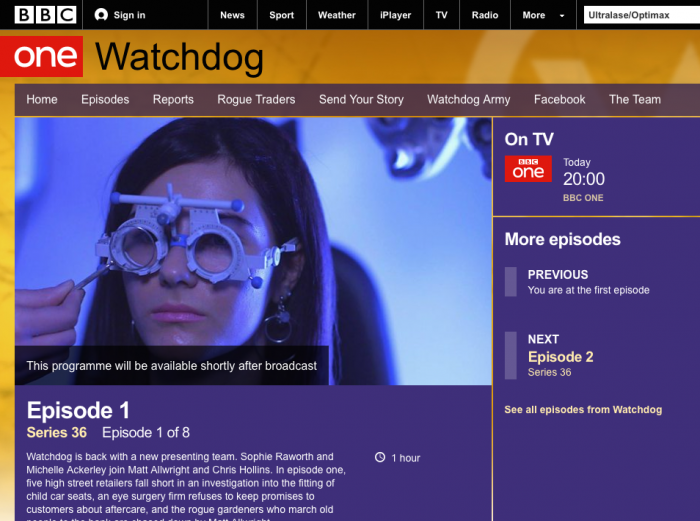
Task: Click the sign in account icon
Action: [x=101, y=15]
